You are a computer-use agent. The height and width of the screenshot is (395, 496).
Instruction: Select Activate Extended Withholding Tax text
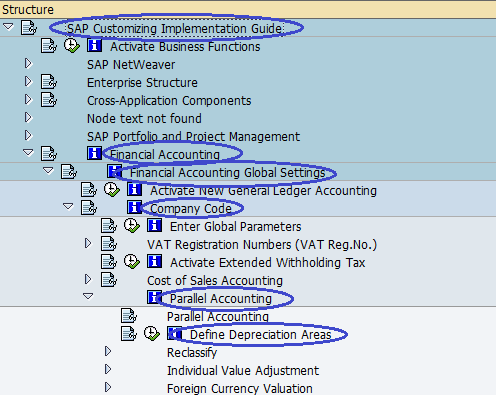click(x=268, y=263)
